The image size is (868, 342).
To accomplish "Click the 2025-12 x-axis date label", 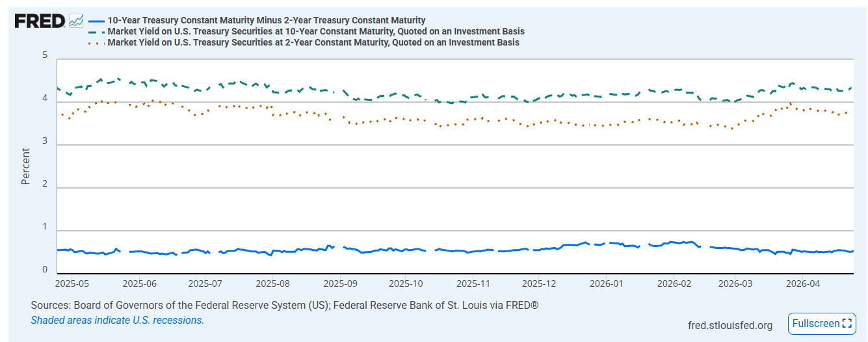I will pyautogui.click(x=539, y=283).
